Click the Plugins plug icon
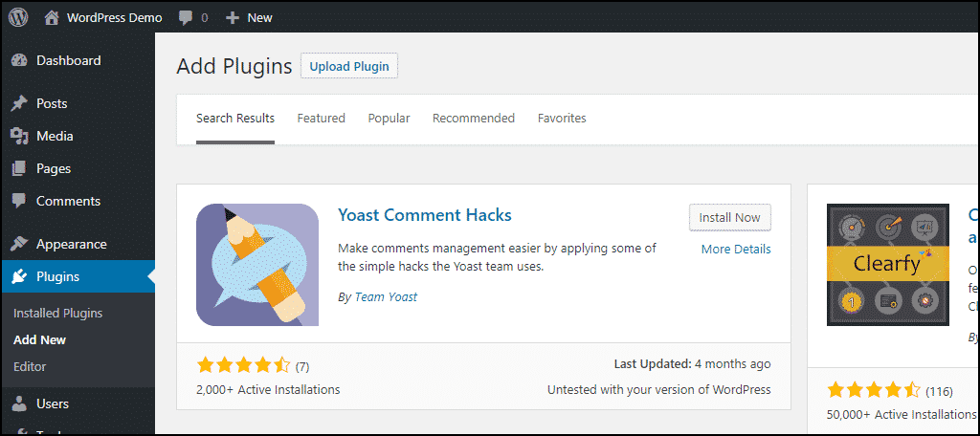 click(x=19, y=276)
